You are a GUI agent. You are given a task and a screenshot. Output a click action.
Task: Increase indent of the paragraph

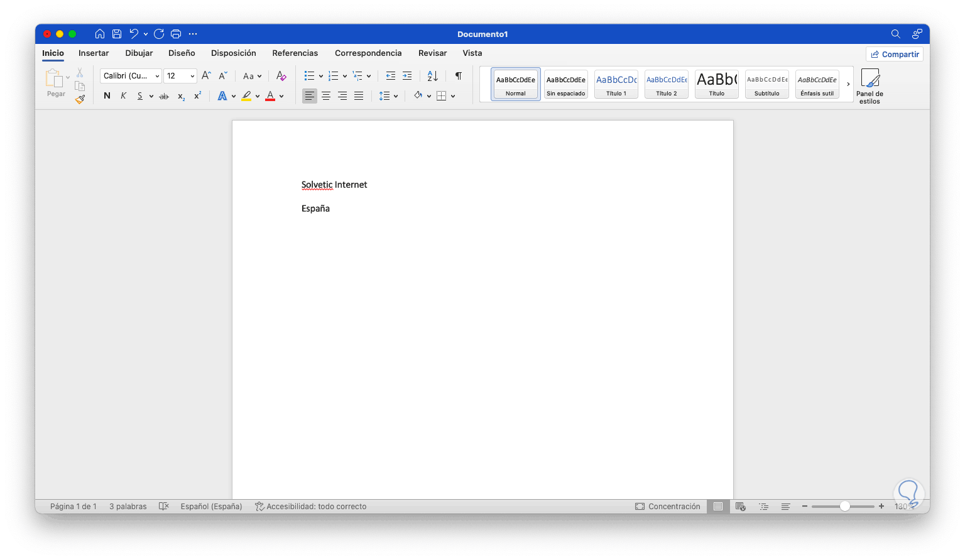(x=407, y=76)
